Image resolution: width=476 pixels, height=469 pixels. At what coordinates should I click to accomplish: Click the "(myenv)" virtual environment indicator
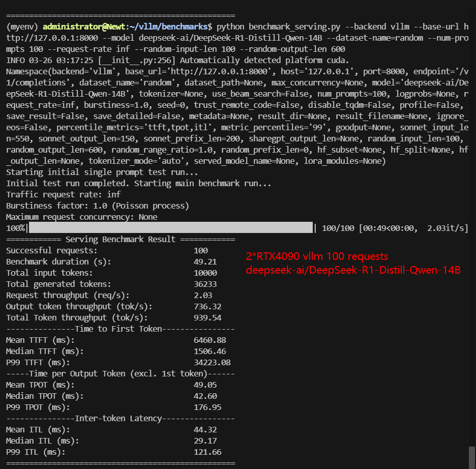point(22,26)
